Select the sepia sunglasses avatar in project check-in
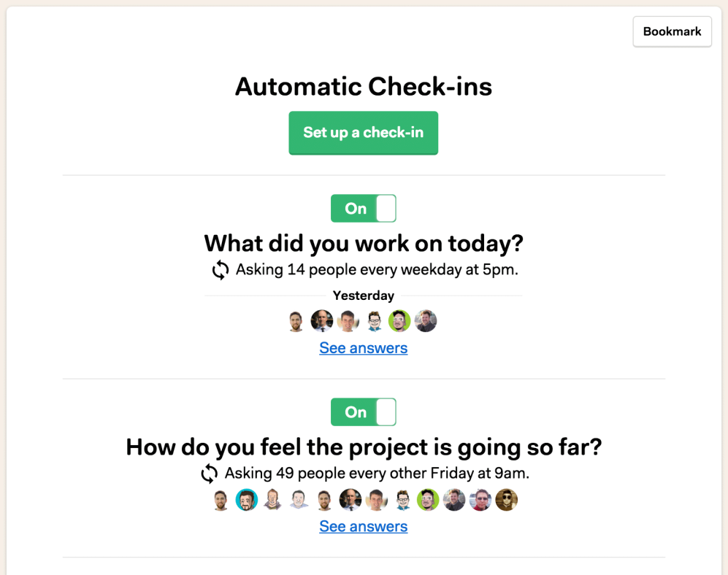This screenshot has height=575, width=728. (x=507, y=500)
